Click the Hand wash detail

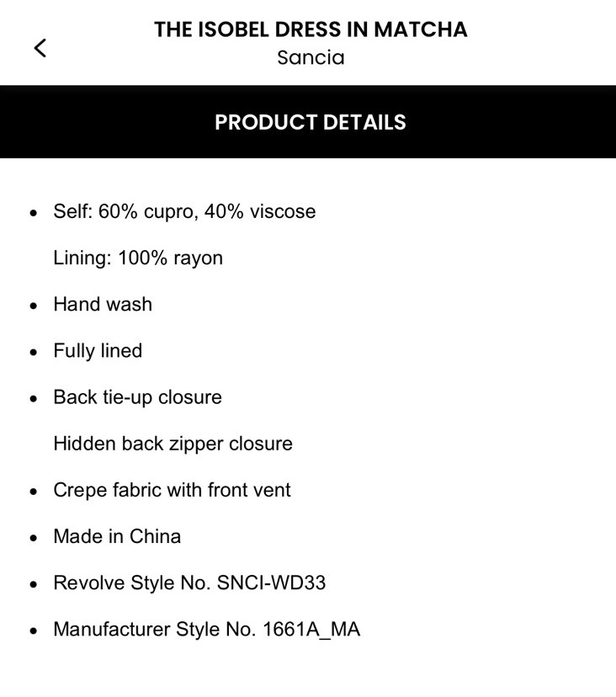(x=103, y=304)
